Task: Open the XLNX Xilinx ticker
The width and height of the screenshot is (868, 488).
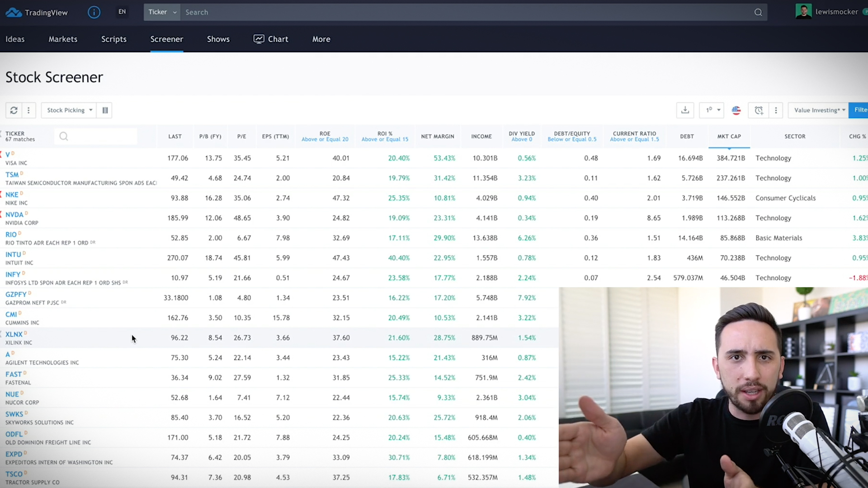Action: coord(14,334)
